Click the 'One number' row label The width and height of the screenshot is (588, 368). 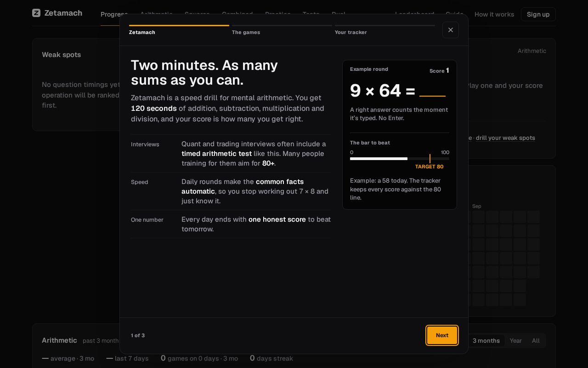tap(147, 220)
